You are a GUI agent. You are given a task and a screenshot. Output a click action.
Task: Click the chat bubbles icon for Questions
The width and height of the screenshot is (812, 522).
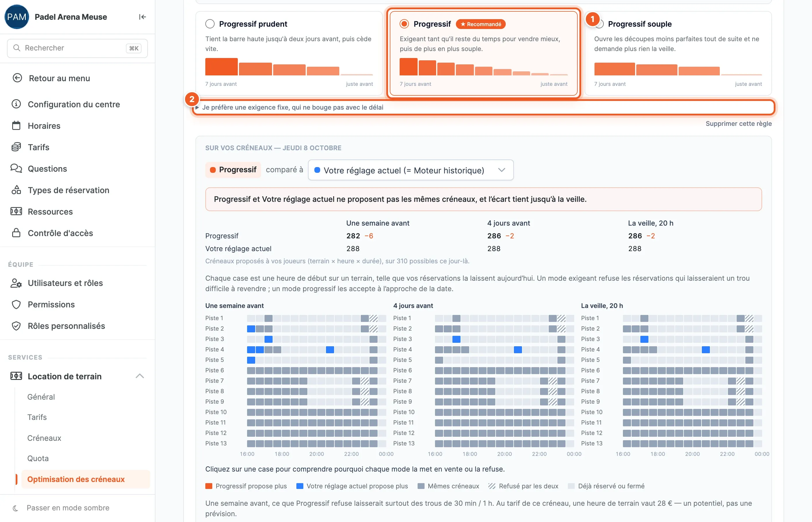[16, 168]
